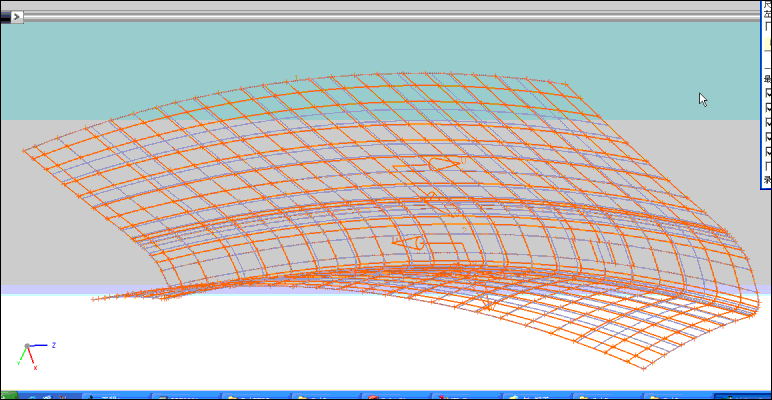Click the blue Z axis of the triad
The height and width of the screenshot is (400, 772).
tap(40, 346)
